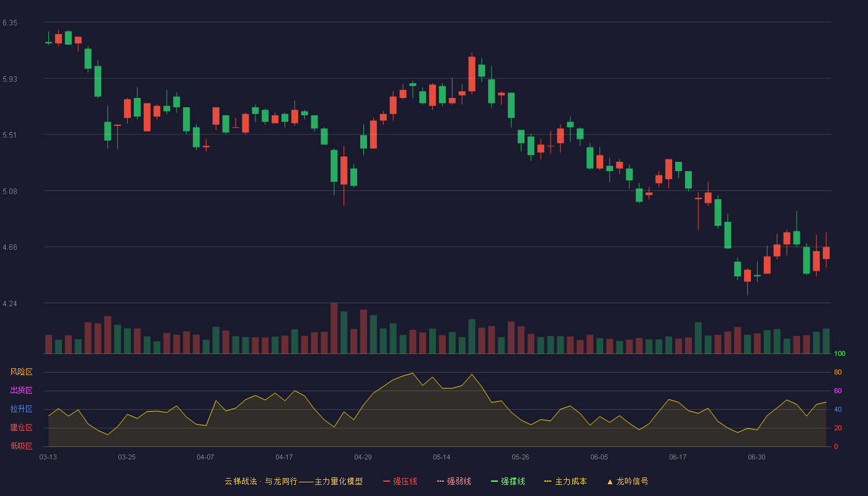The height and width of the screenshot is (496, 868).
Task: Click the 06-17 date label
Action: click(x=678, y=457)
